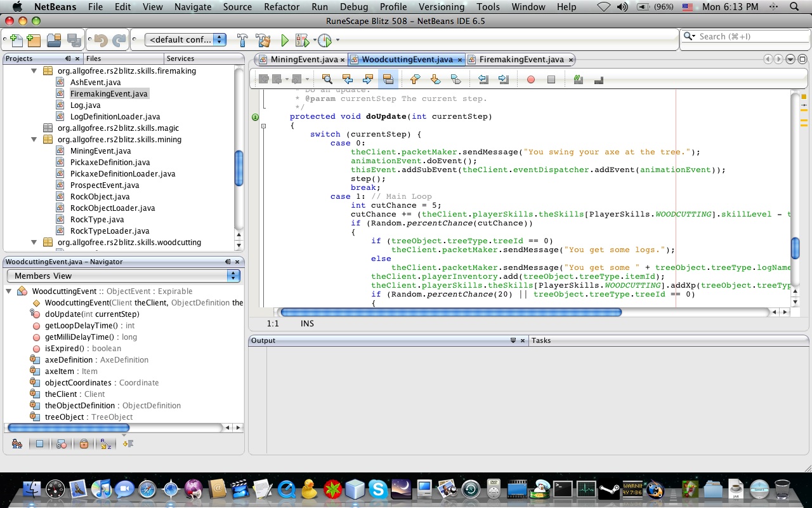
Task: Select doUpdate(int currentStep) in Navigator
Action: point(92,314)
